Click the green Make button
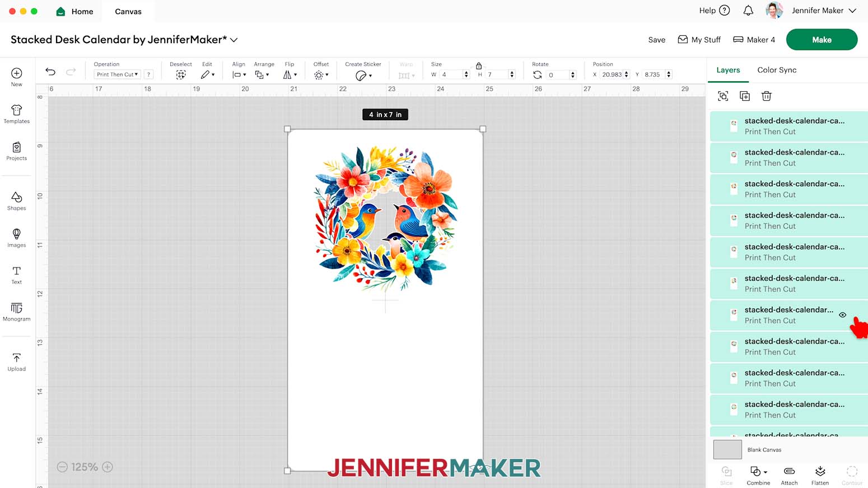 (822, 40)
